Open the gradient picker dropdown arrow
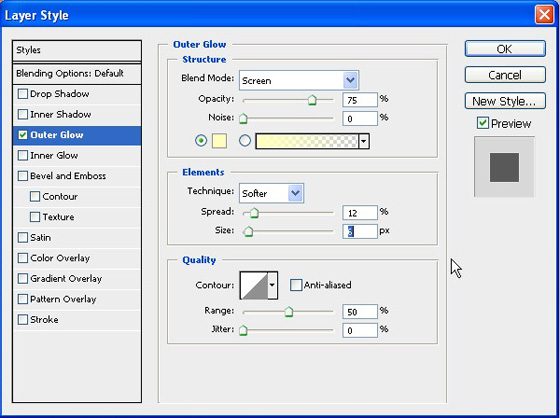 click(364, 141)
